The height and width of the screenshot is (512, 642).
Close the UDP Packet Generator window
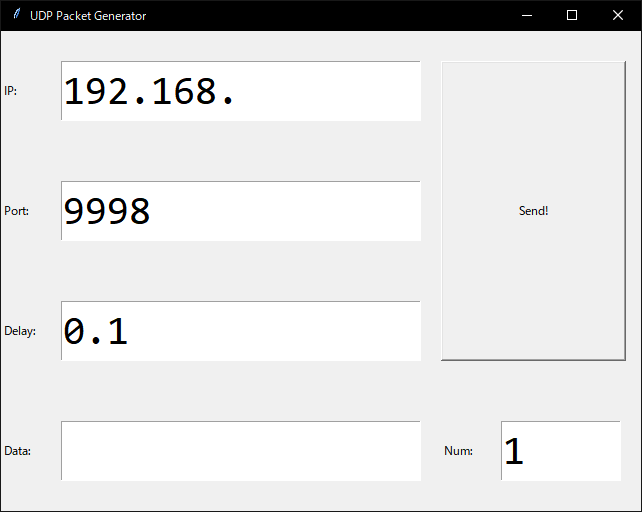tap(618, 16)
